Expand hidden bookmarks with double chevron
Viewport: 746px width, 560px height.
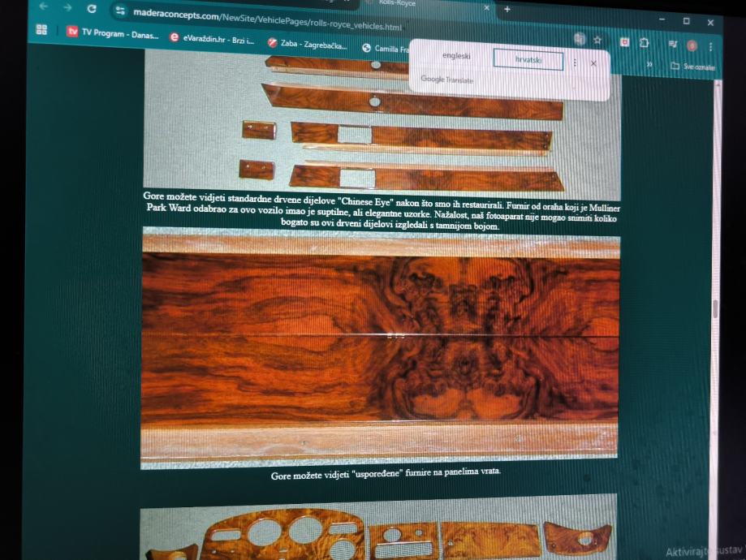(649, 64)
